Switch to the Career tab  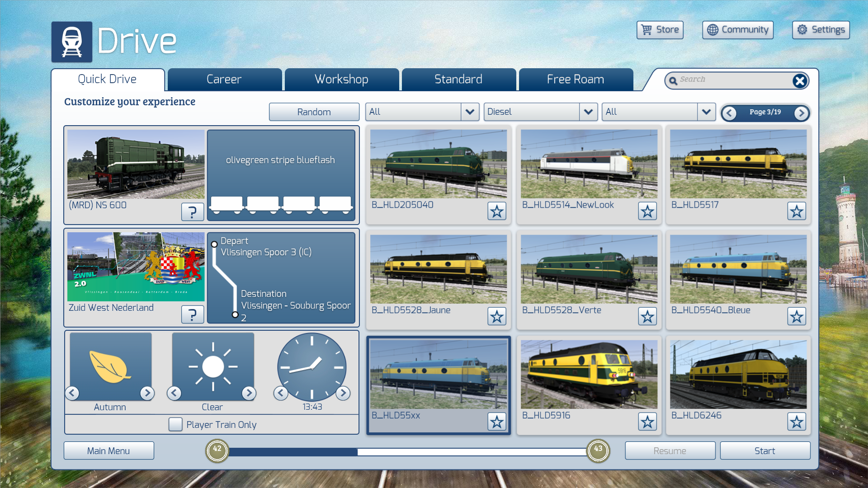224,80
